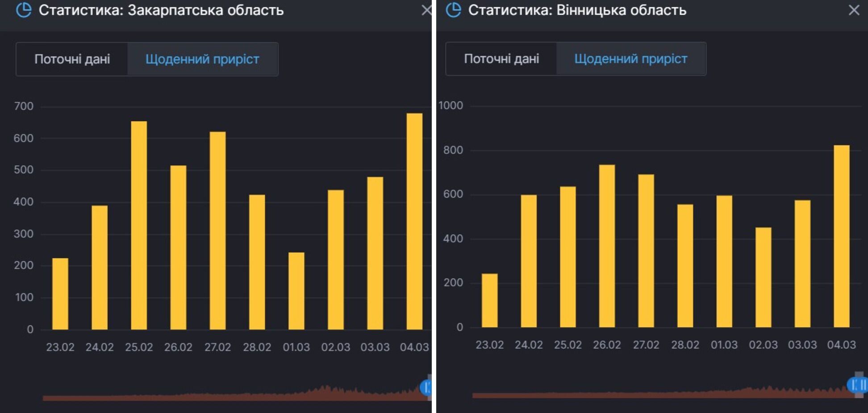Click the 26.02 bar in Вінницька chart

coord(607,246)
